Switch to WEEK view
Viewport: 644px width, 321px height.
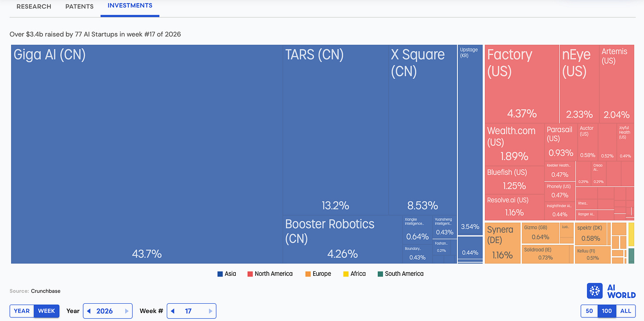pyautogui.click(x=46, y=311)
